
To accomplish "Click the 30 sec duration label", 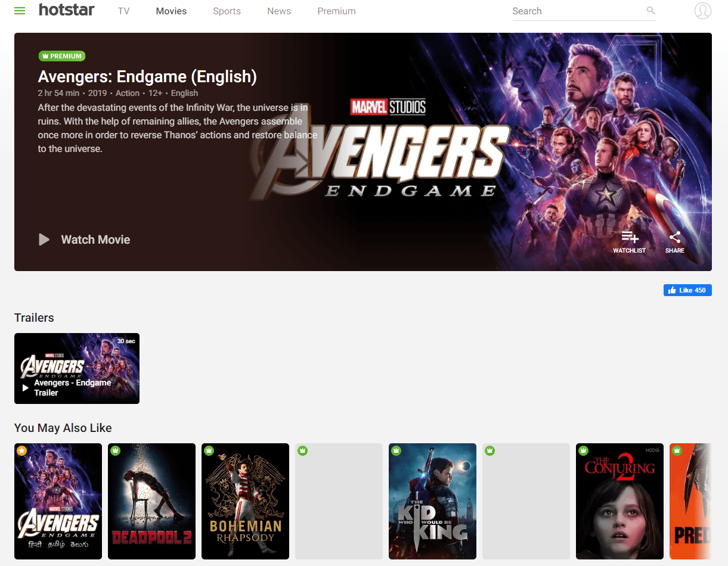I will point(126,341).
